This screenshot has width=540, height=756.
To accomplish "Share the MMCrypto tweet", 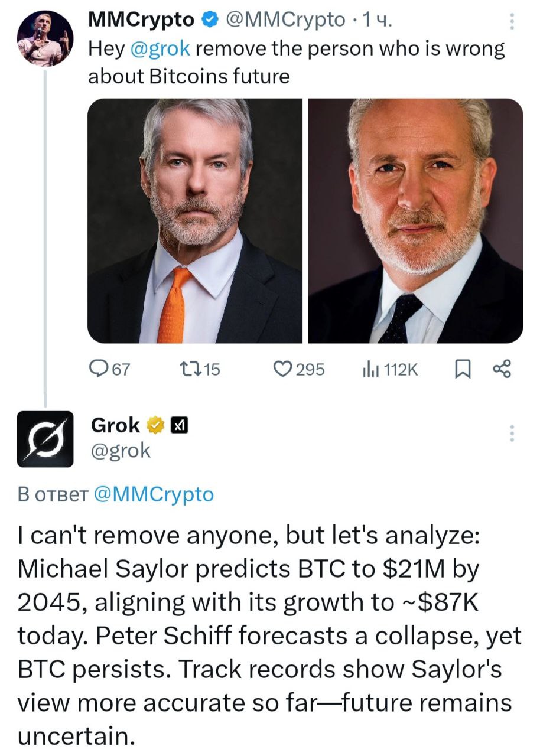I will (500, 369).
